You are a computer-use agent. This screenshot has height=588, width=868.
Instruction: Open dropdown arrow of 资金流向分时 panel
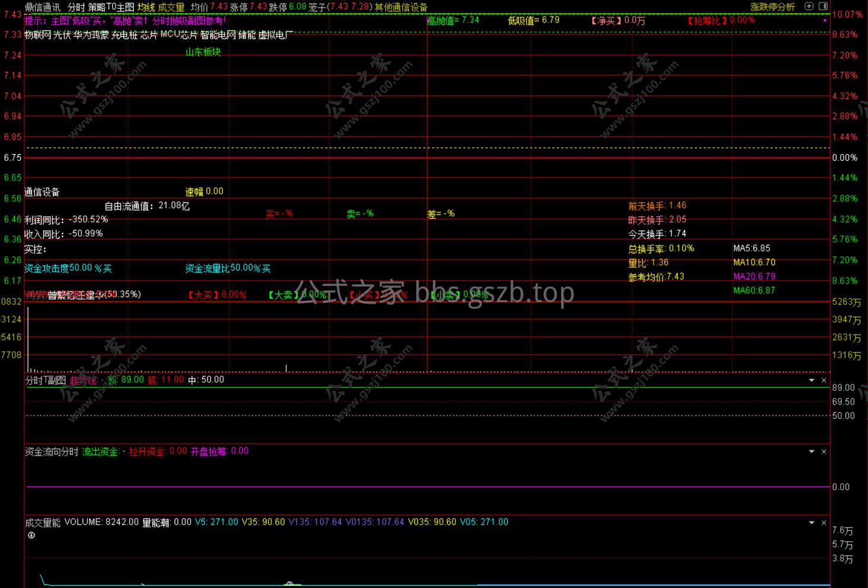(x=812, y=452)
